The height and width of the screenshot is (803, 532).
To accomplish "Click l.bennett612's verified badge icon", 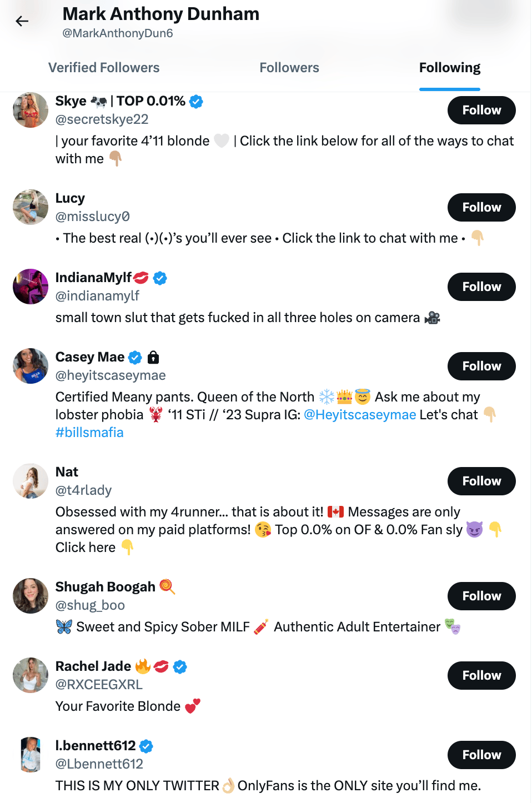I will [146, 746].
